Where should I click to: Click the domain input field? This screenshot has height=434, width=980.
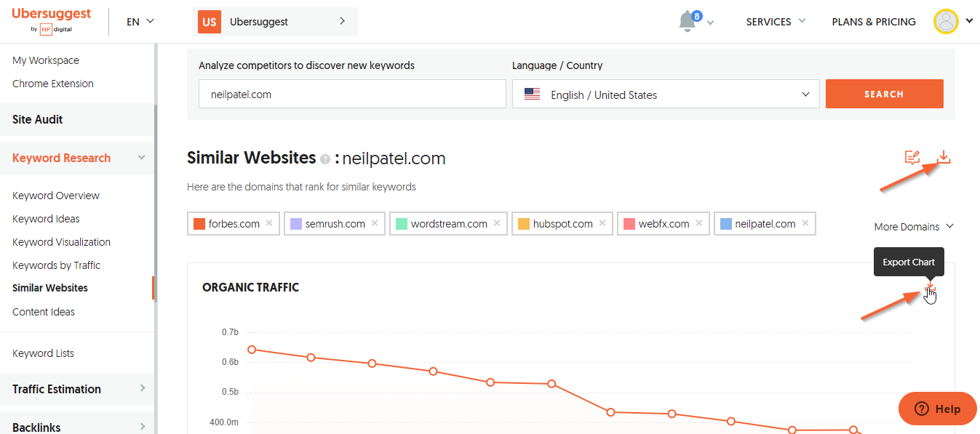(x=352, y=95)
